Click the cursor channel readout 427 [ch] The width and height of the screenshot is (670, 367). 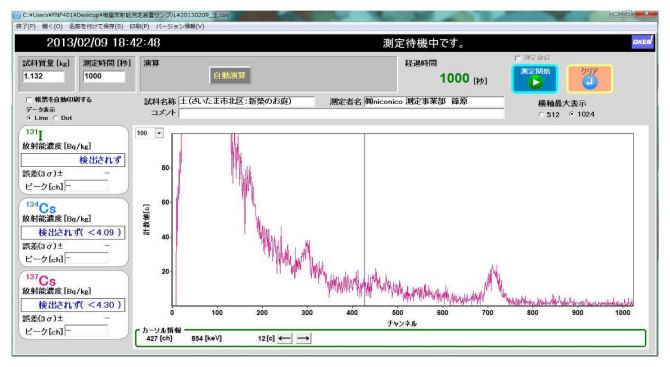point(159,338)
